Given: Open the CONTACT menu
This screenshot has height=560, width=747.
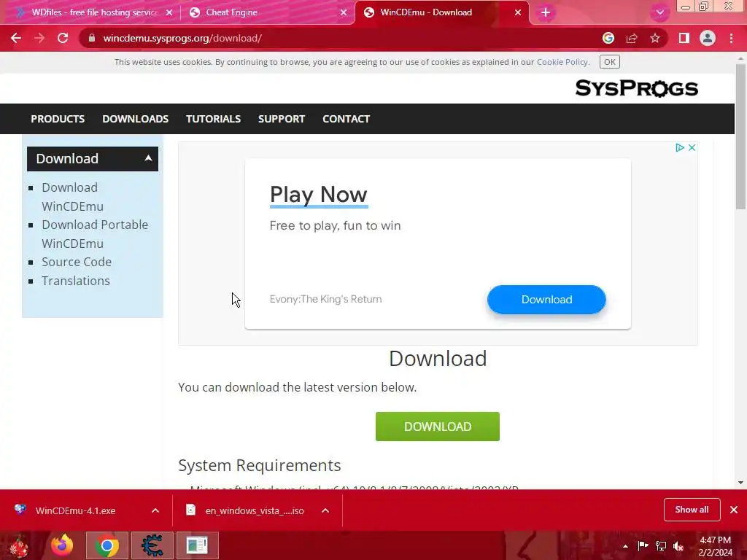Looking at the screenshot, I should [346, 119].
